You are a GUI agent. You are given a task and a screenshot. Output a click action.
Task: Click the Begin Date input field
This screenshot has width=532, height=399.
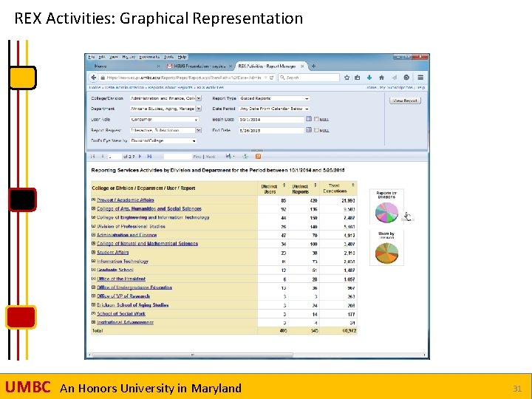[271, 120]
